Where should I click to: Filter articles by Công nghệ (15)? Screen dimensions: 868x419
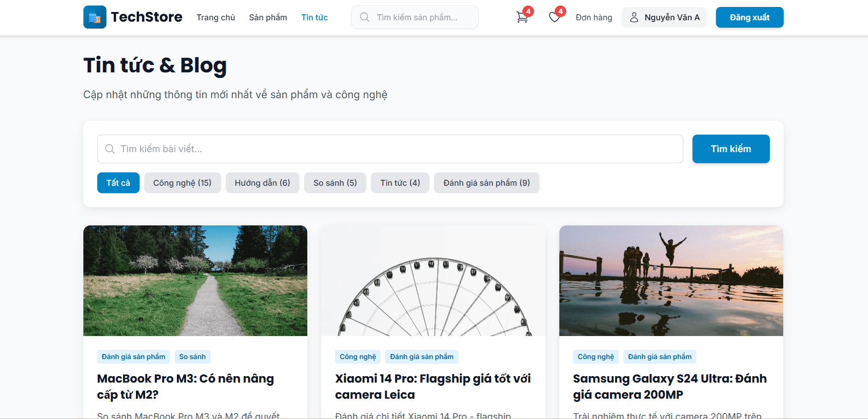tap(182, 183)
